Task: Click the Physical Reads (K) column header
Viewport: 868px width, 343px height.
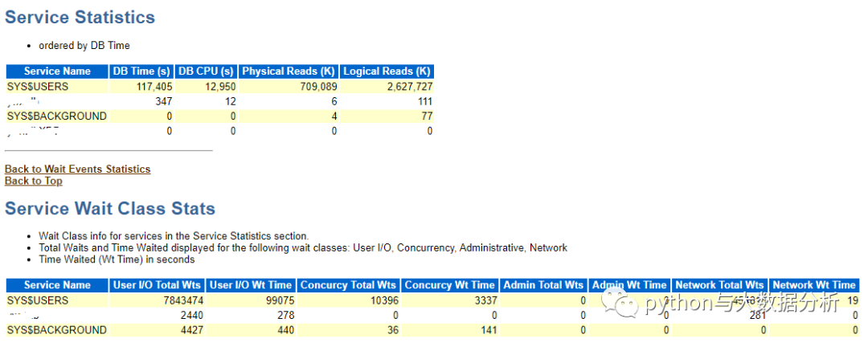Action: coord(289,71)
